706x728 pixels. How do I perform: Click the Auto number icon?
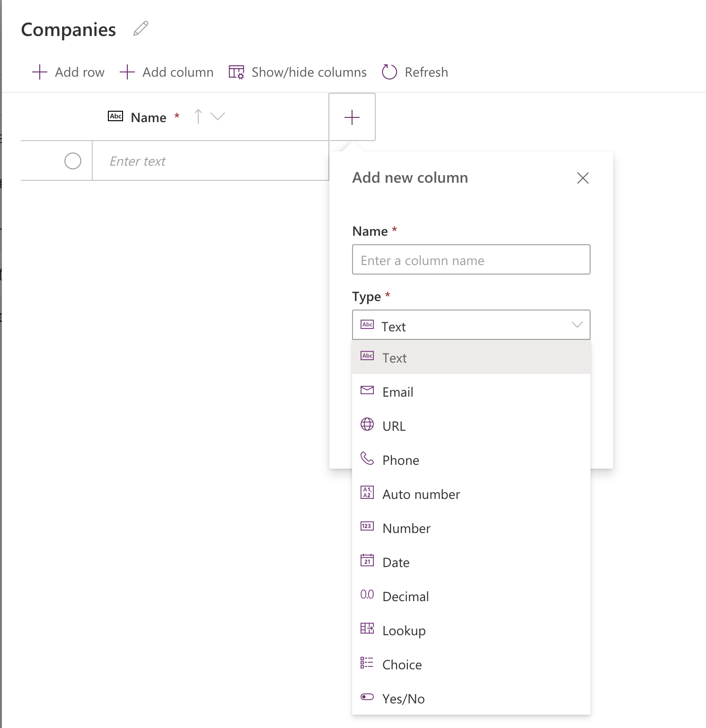click(x=367, y=493)
